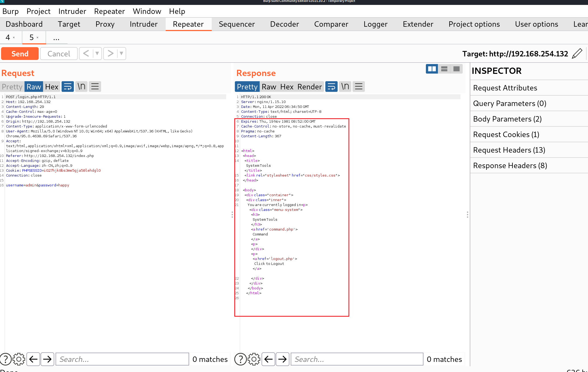
Task: Switch Response view to Render
Action: (310, 87)
